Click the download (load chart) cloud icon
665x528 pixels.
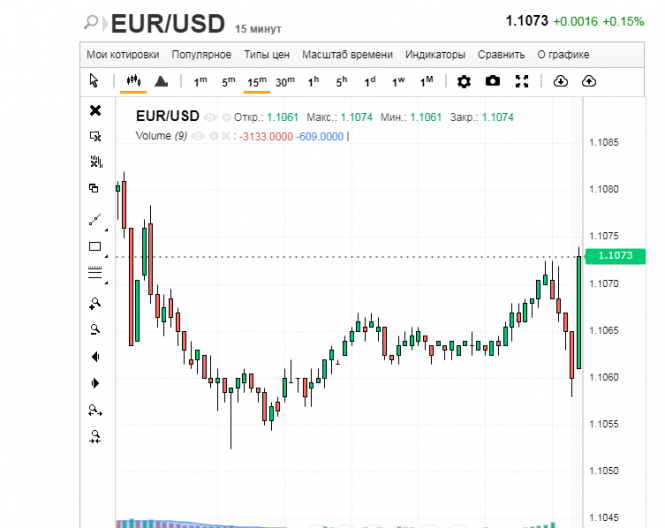click(x=561, y=81)
